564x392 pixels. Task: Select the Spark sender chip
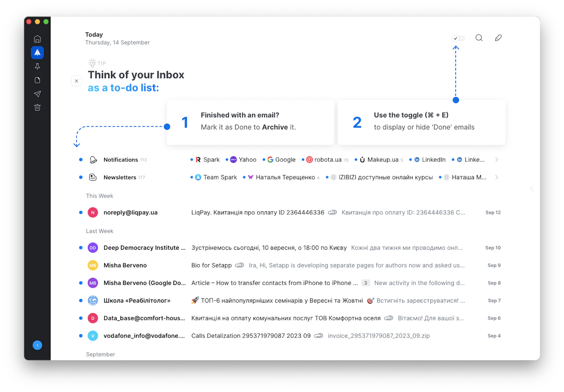(208, 160)
